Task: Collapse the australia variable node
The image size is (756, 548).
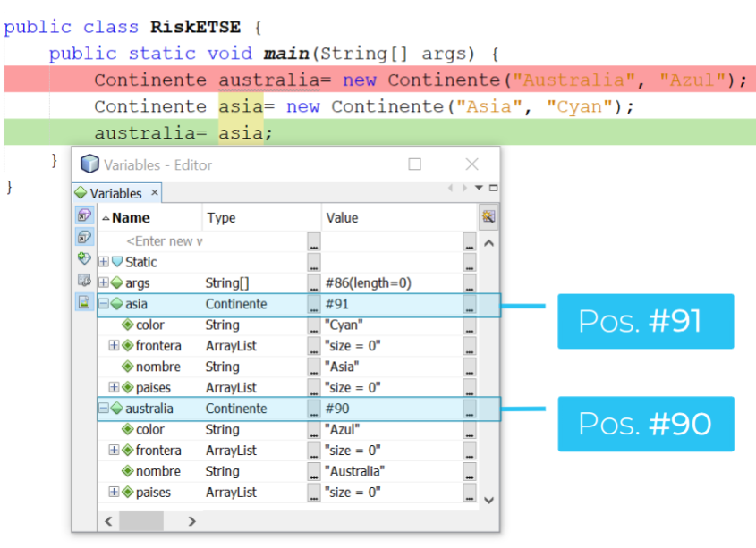Action: (x=104, y=409)
